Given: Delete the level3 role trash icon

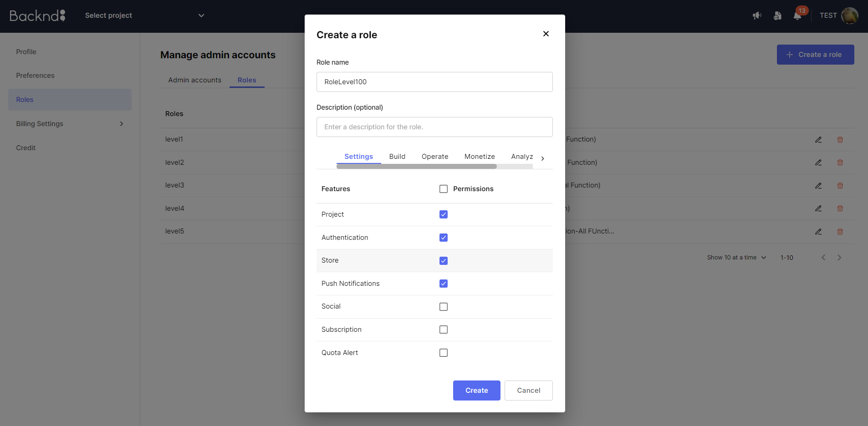Looking at the screenshot, I should 840,186.
